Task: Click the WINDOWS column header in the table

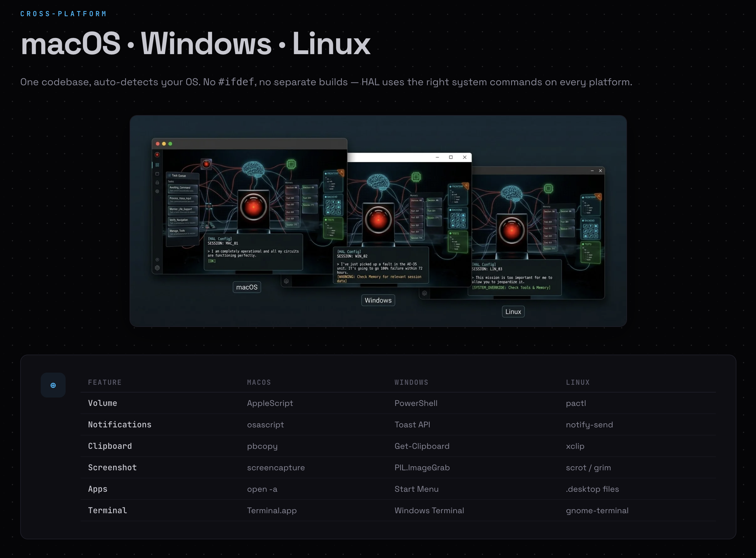Action: [x=411, y=382]
